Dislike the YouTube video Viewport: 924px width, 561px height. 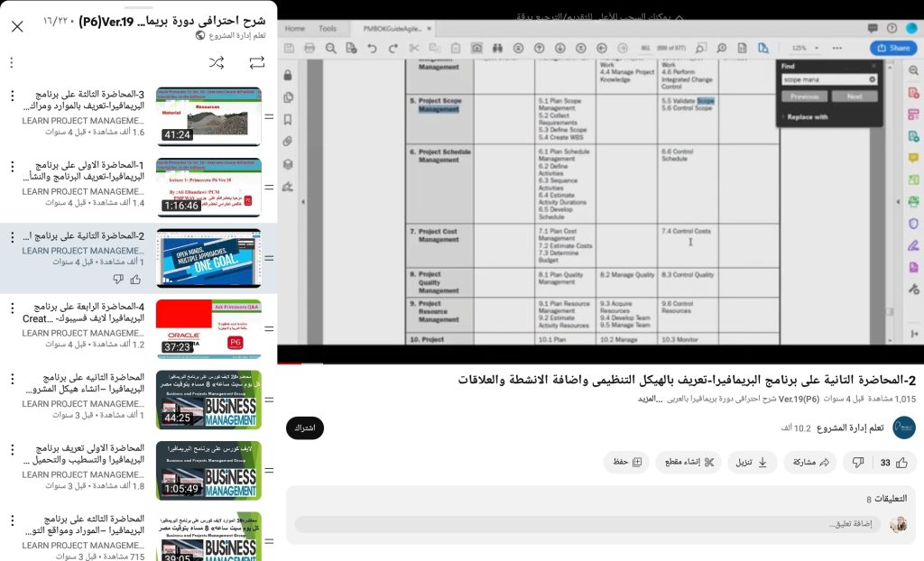pyautogui.click(x=859, y=462)
